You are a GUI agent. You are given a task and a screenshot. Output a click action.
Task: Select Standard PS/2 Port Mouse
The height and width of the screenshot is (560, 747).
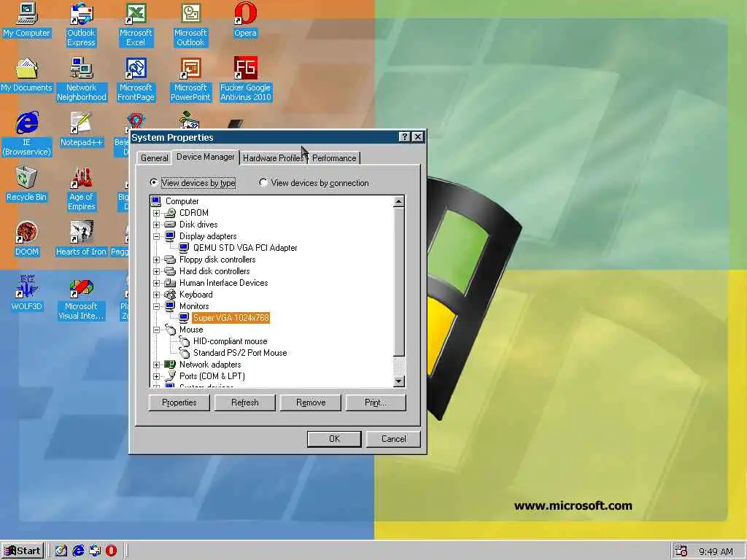[240, 353]
